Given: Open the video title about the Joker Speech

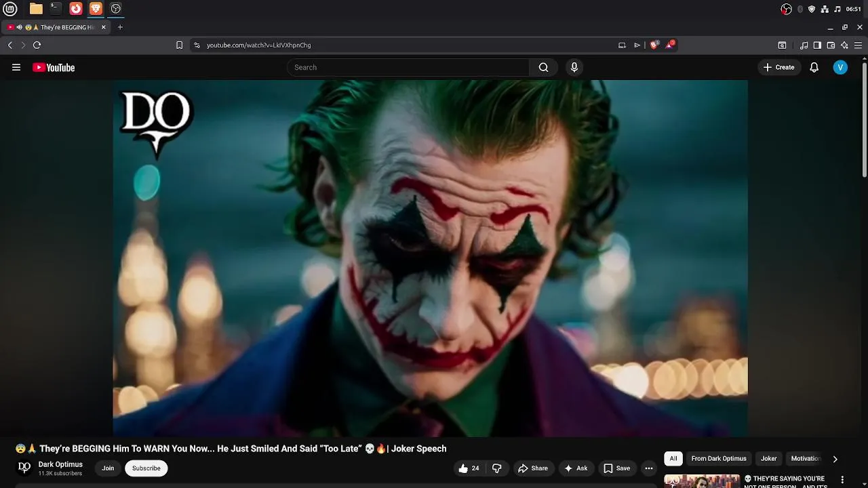Looking at the screenshot, I should coord(231,449).
